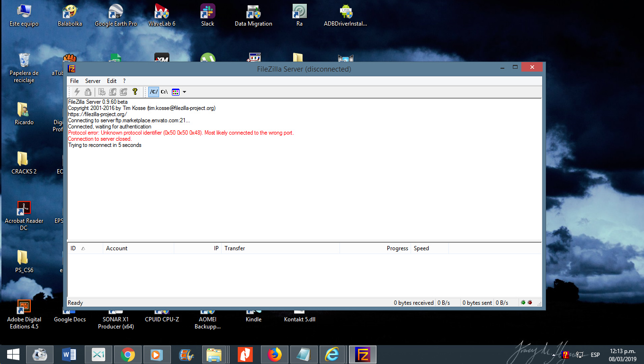Screen dimensions: 644x364
Task: Select the ADBDriverInstaller desktop icon
Action: (346, 16)
